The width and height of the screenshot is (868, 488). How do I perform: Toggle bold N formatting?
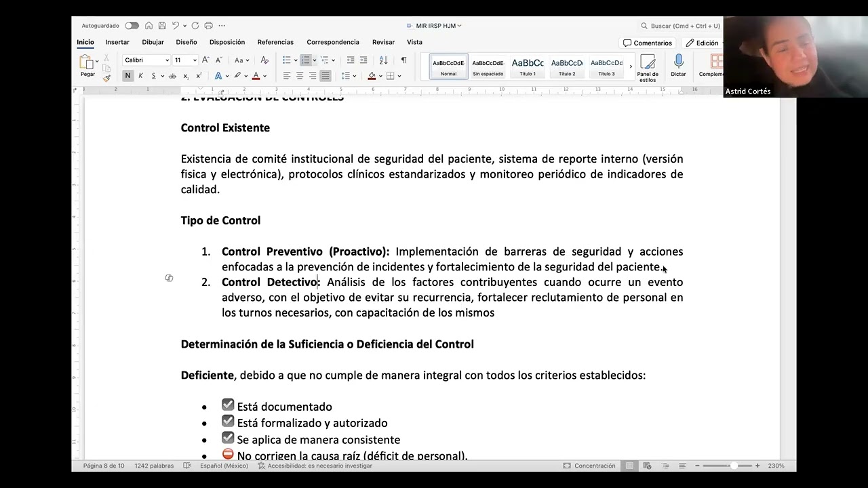point(127,76)
